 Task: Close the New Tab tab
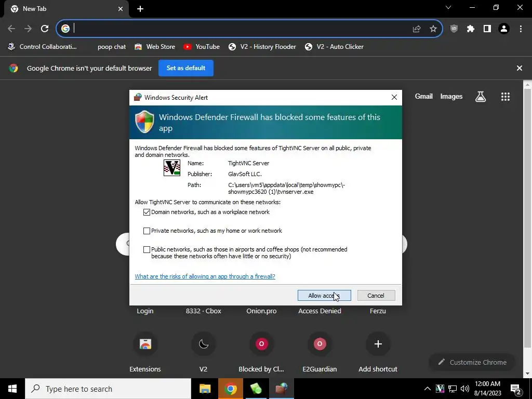coord(121,9)
